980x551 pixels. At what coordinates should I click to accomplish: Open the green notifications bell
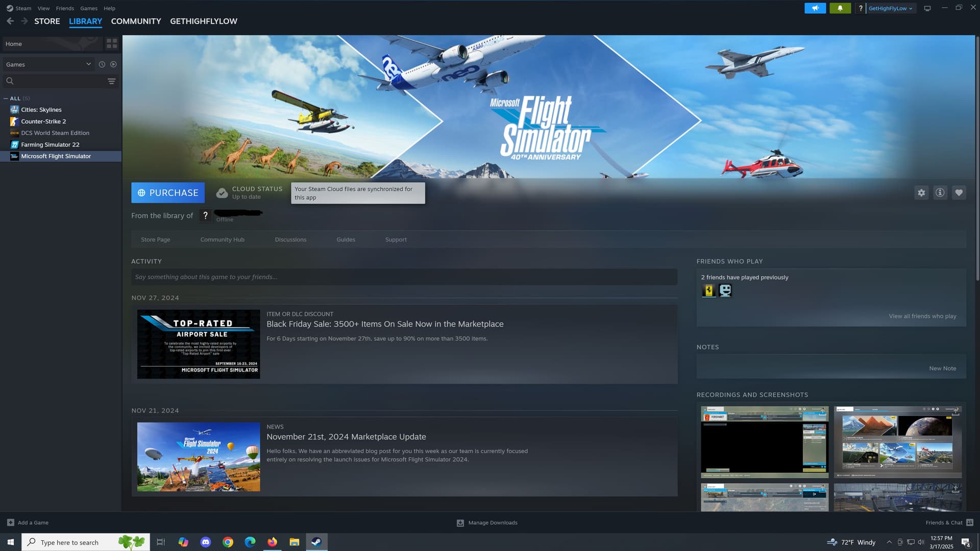[840, 8]
